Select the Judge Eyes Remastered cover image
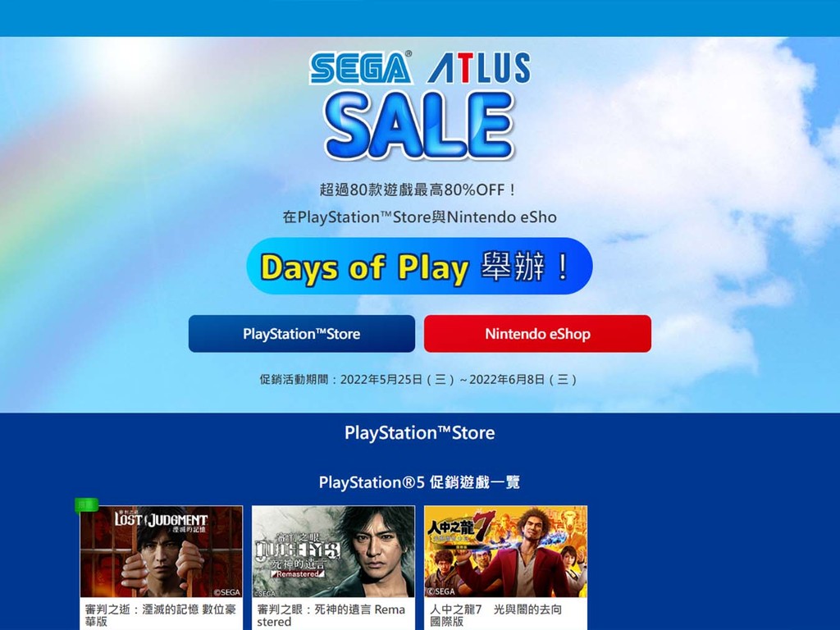This screenshot has width=840, height=630. [x=333, y=552]
